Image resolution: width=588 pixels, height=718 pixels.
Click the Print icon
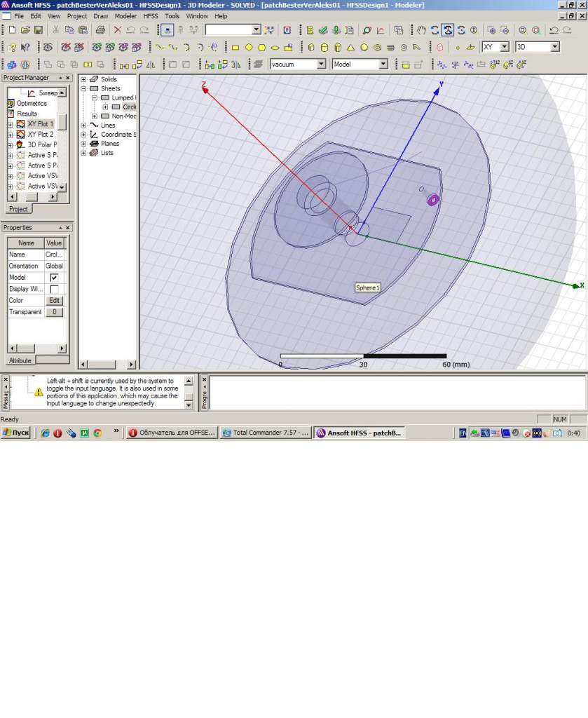(x=100, y=30)
